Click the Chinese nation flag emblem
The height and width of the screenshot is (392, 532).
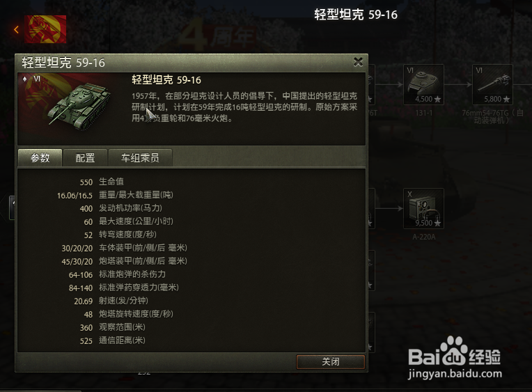[x=45, y=29]
